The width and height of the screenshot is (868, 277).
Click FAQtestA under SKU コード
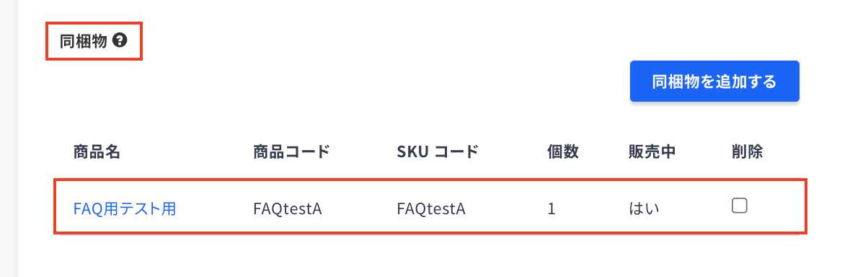tap(431, 209)
